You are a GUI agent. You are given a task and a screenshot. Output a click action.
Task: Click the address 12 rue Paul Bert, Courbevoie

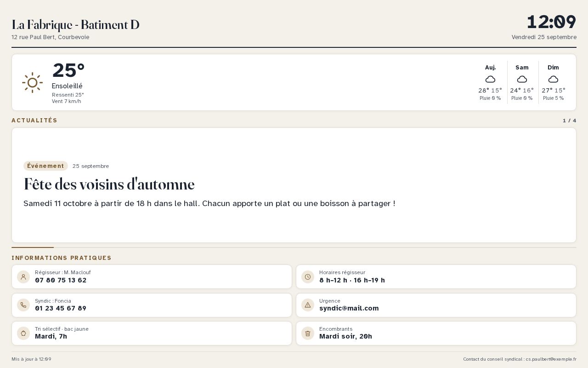[51, 37]
